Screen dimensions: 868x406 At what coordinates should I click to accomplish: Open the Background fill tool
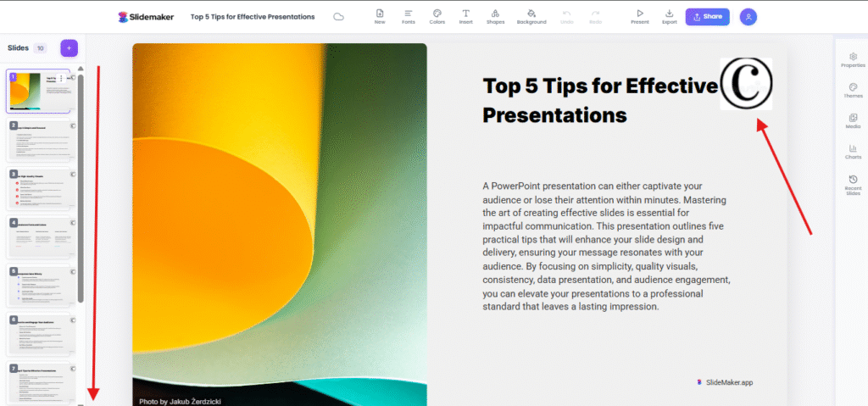coord(531,14)
